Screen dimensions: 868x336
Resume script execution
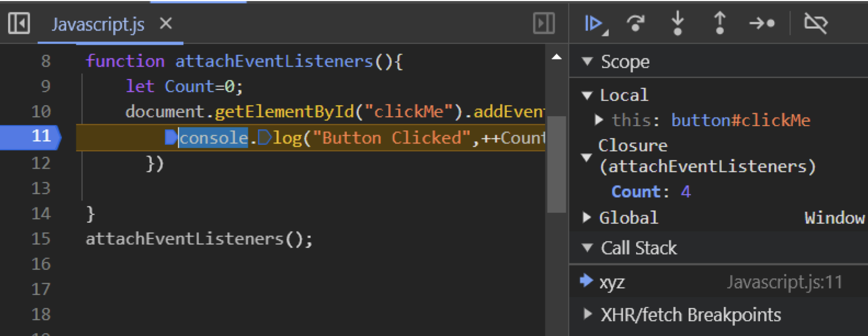pos(593,23)
